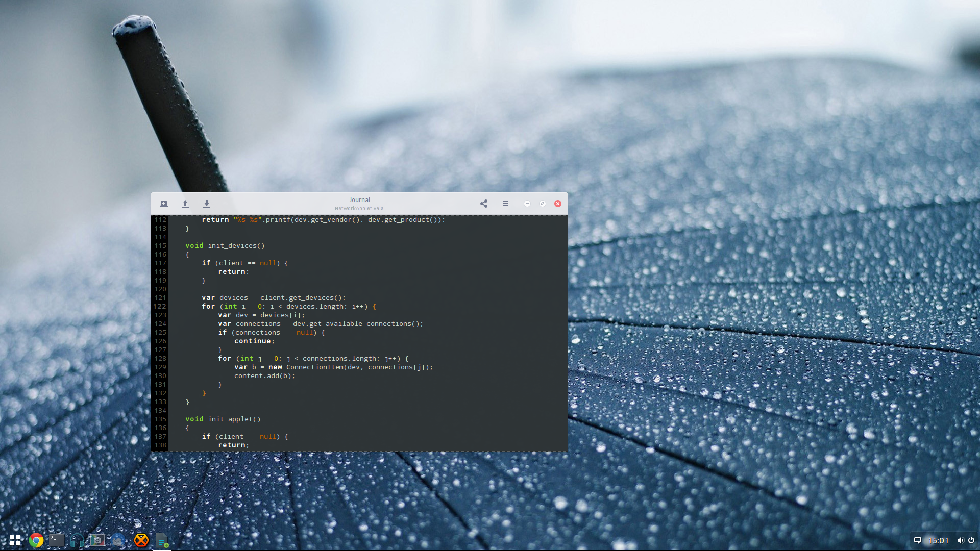Open the hamburger menu in Journal header
The width and height of the screenshot is (980, 551).
pos(505,204)
